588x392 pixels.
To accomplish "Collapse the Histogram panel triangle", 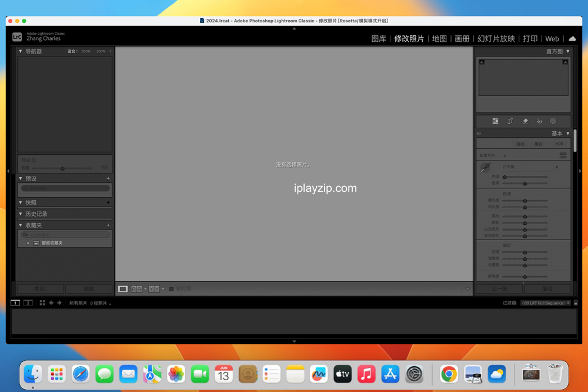I will click(568, 51).
